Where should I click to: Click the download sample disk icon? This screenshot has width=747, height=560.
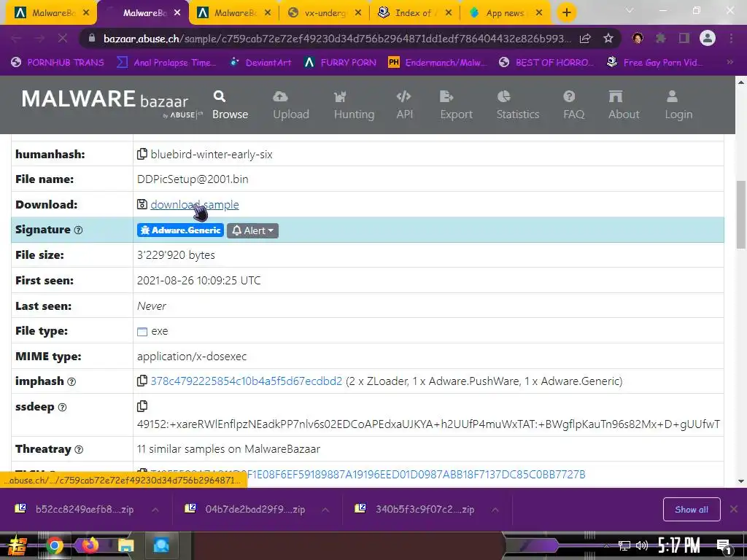[x=142, y=204]
